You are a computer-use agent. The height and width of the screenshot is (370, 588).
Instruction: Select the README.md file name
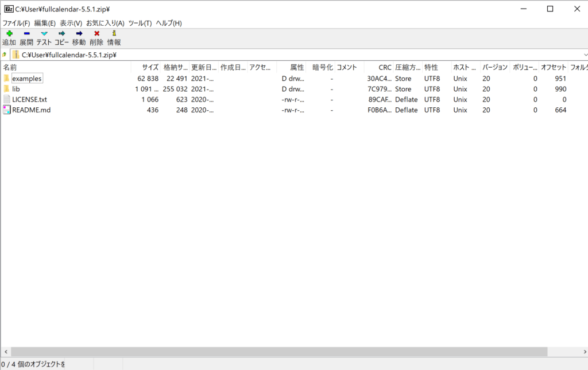(x=31, y=110)
